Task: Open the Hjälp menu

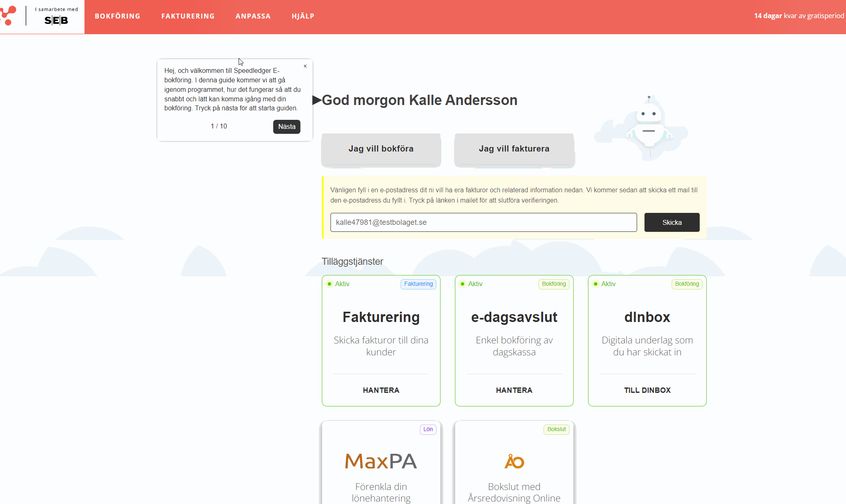Action: tap(303, 16)
